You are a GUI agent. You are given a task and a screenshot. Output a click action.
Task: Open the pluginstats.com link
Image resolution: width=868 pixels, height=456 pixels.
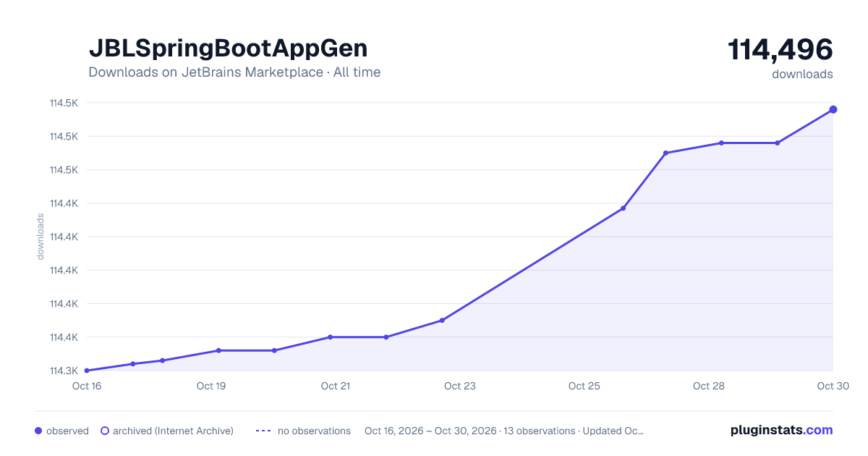782,430
